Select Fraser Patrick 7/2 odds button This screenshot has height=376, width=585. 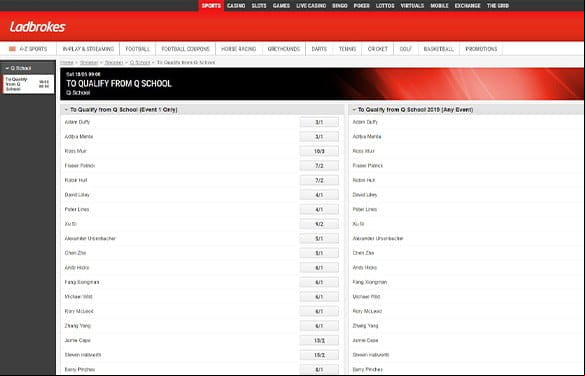(319, 166)
